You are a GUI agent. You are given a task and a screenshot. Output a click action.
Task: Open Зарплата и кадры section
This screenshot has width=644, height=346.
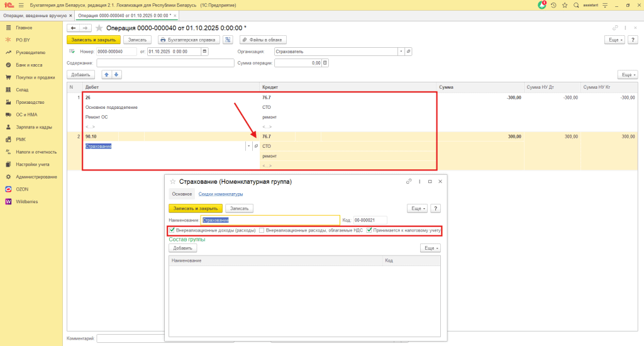(x=34, y=127)
